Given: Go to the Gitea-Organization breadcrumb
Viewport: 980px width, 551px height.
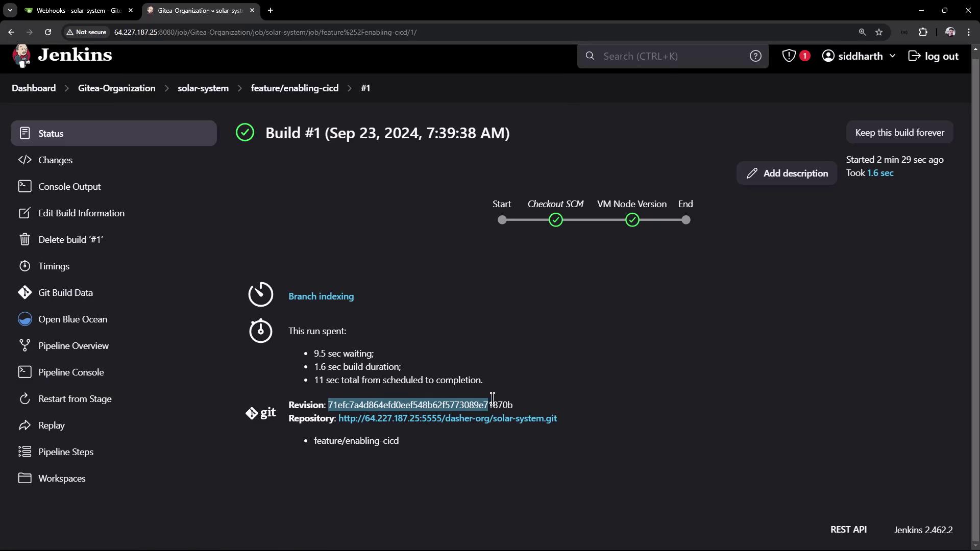Looking at the screenshot, I should tap(116, 88).
